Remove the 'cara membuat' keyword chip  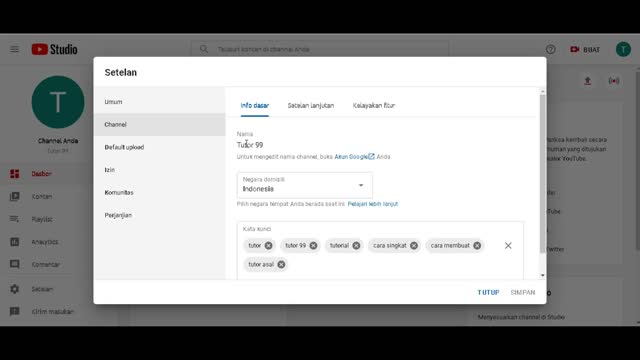[x=477, y=246]
